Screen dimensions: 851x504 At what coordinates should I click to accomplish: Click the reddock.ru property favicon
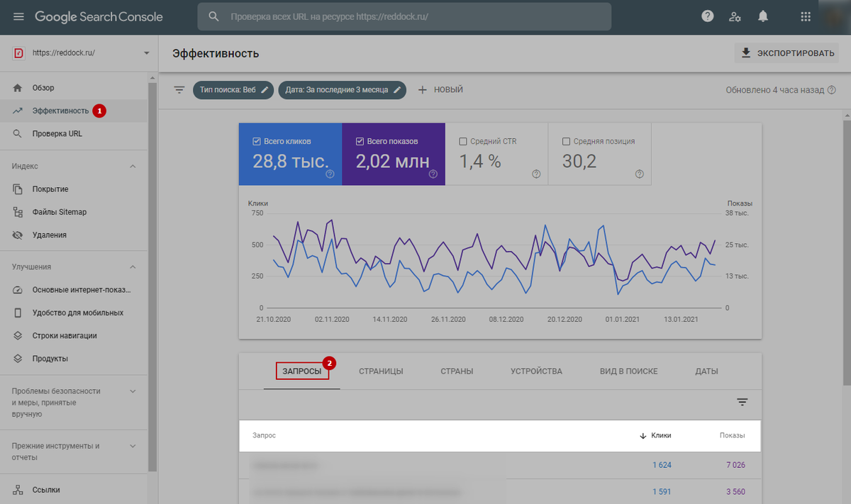pos(19,53)
